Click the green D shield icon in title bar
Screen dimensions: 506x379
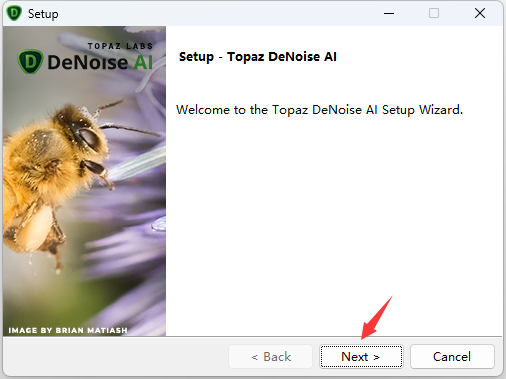pos(14,13)
